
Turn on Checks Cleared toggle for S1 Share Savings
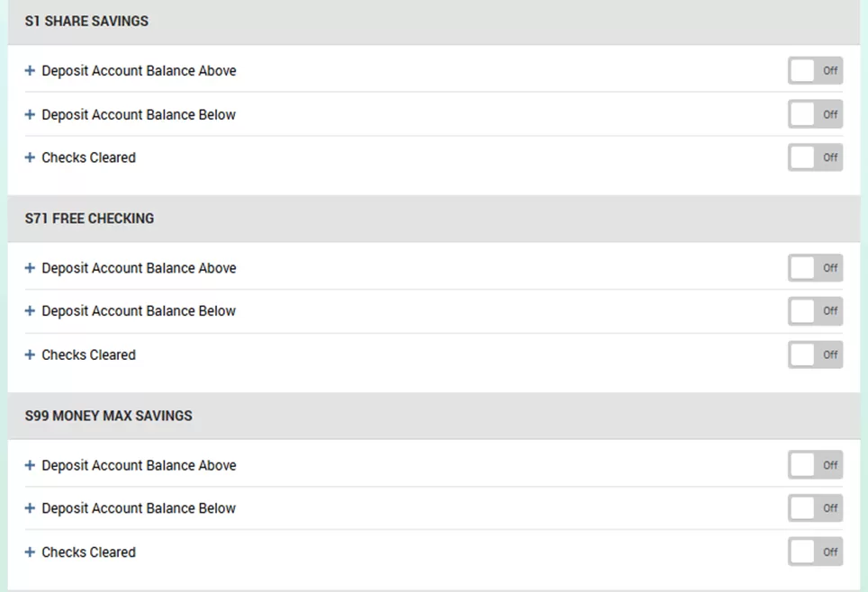tap(816, 157)
